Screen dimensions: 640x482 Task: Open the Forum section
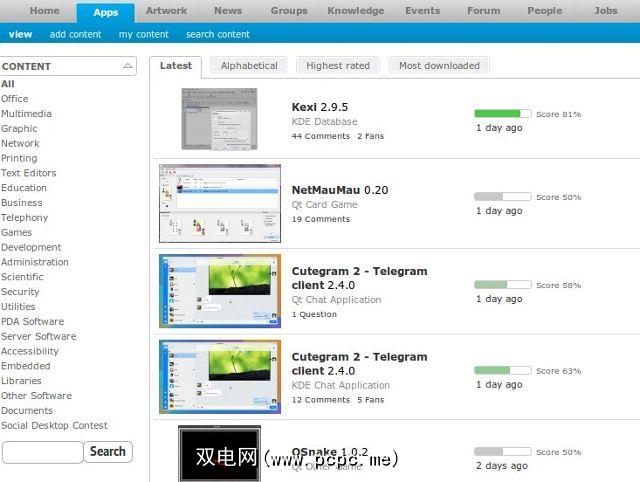484,11
